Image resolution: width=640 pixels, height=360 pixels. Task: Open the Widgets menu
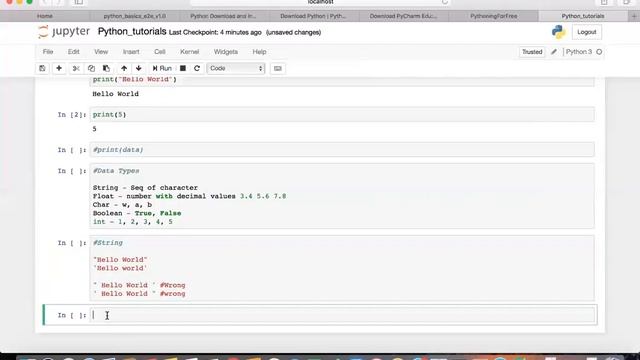(226, 52)
